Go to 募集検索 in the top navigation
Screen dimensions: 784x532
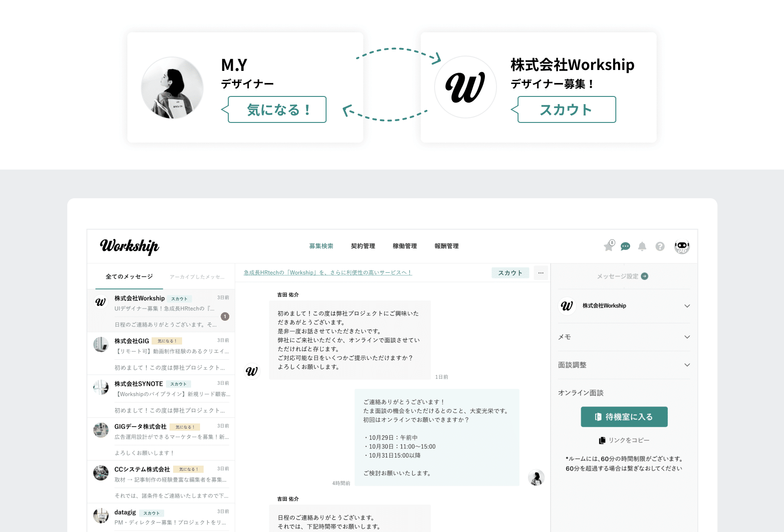click(x=321, y=246)
